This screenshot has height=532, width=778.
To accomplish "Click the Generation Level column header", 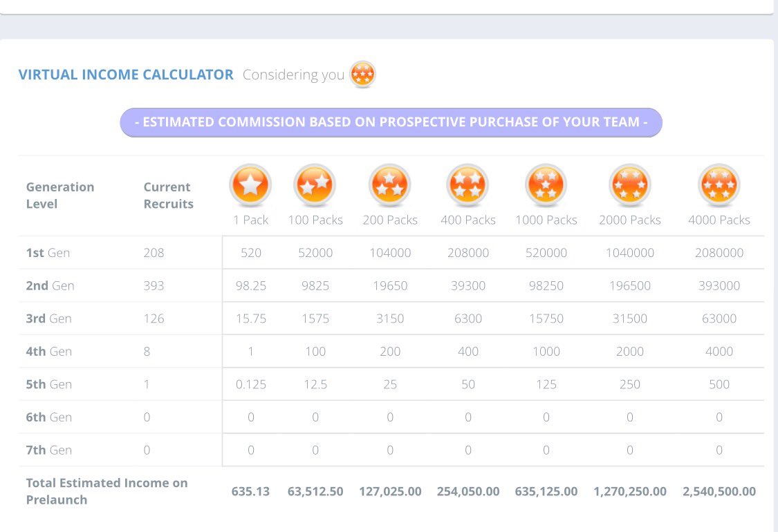I will pyautogui.click(x=60, y=196).
